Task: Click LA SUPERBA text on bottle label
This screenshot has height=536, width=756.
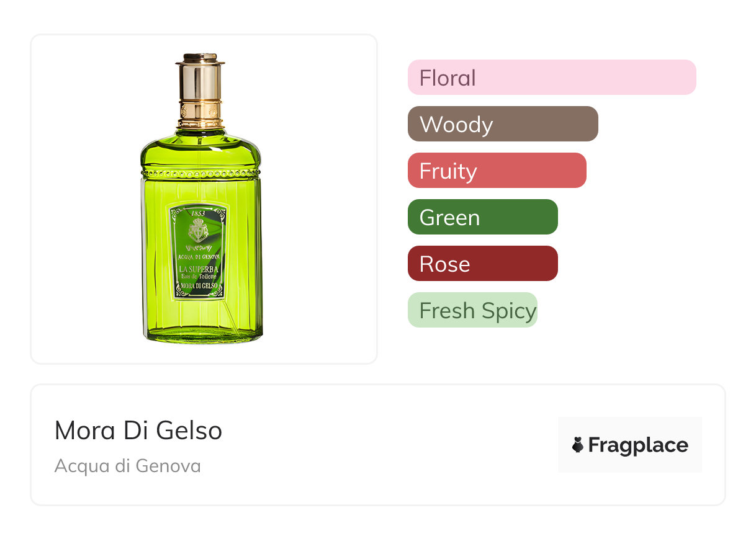Action: [x=198, y=269]
